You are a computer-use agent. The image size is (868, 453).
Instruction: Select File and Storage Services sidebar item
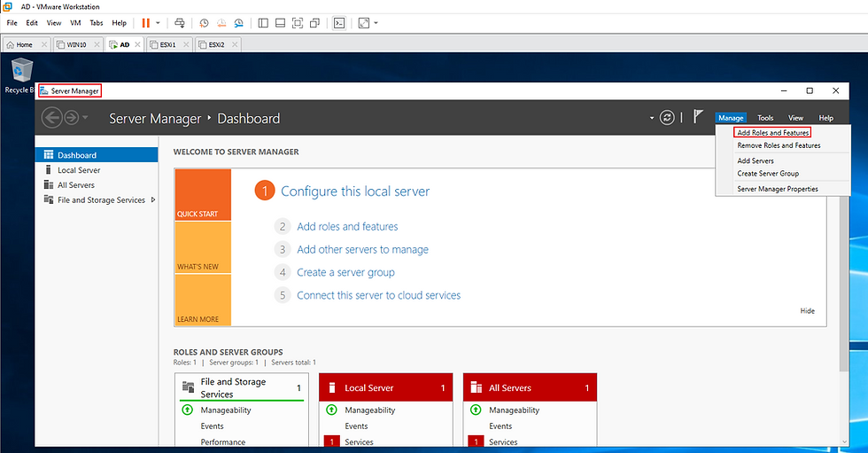pyautogui.click(x=97, y=200)
